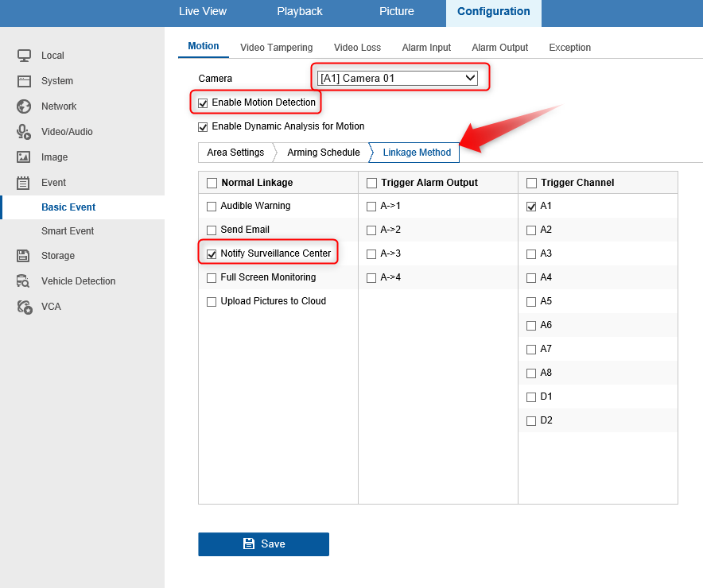Click the VCA icon in sidebar
This screenshot has height=588, width=703.
(x=24, y=307)
